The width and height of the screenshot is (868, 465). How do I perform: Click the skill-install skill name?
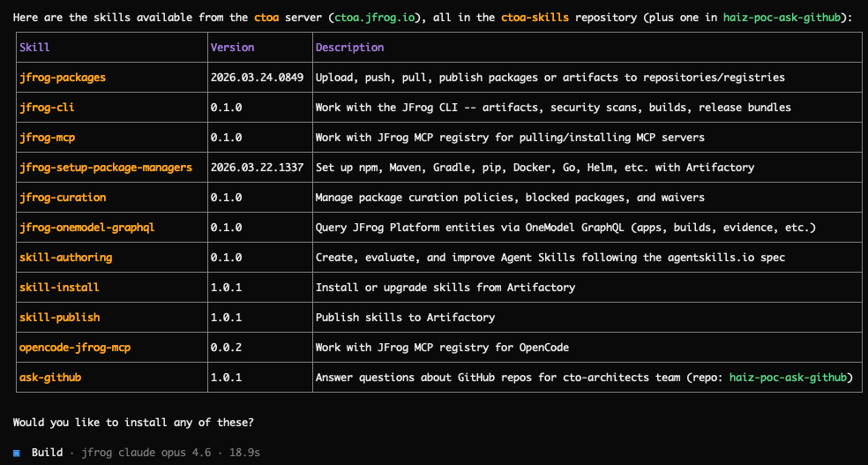(x=59, y=288)
